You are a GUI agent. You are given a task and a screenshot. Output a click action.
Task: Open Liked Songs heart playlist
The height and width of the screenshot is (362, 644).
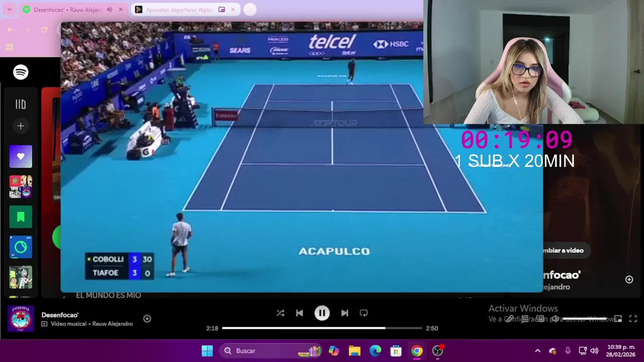(x=21, y=156)
